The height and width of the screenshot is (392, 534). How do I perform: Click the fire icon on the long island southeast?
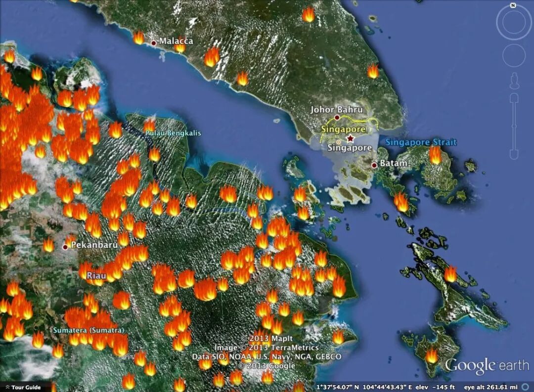(x=450, y=274)
